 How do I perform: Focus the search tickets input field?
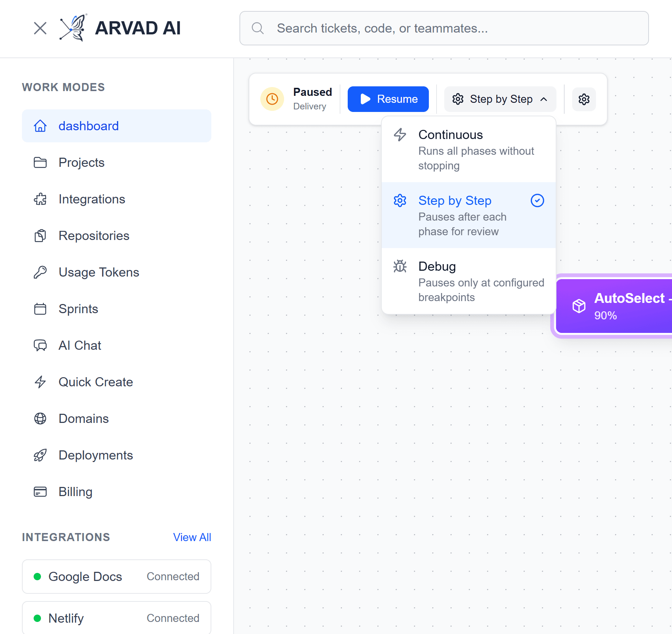pyautogui.click(x=444, y=28)
